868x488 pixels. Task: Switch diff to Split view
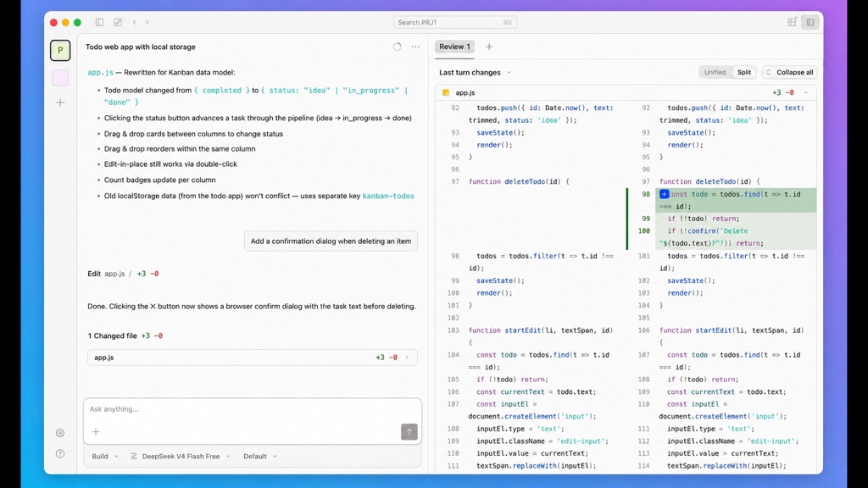click(x=744, y=73)
